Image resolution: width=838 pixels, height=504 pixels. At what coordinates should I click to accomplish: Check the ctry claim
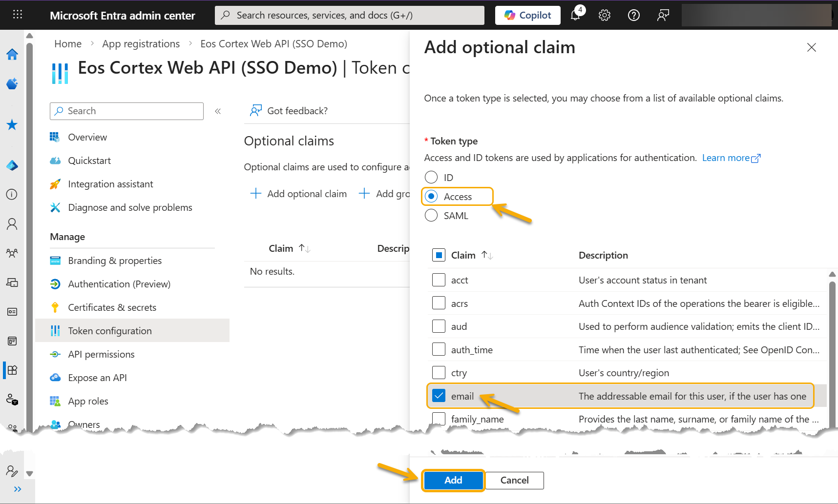(x=439, y=372)
